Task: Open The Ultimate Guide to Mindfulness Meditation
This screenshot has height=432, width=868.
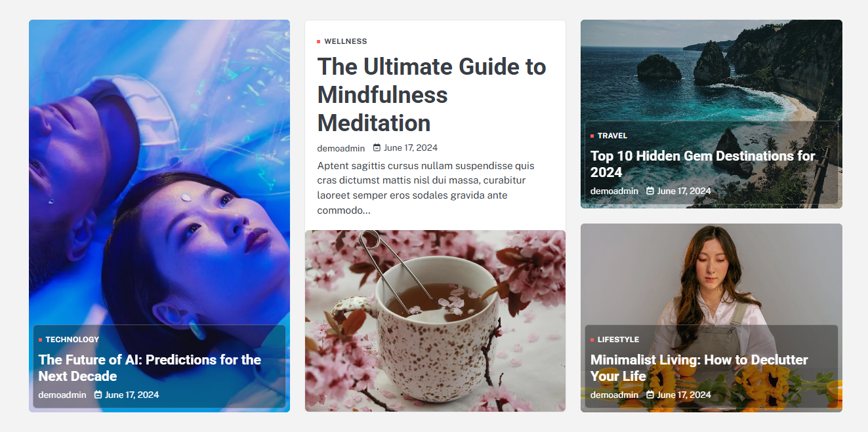Action: (432, 94)
